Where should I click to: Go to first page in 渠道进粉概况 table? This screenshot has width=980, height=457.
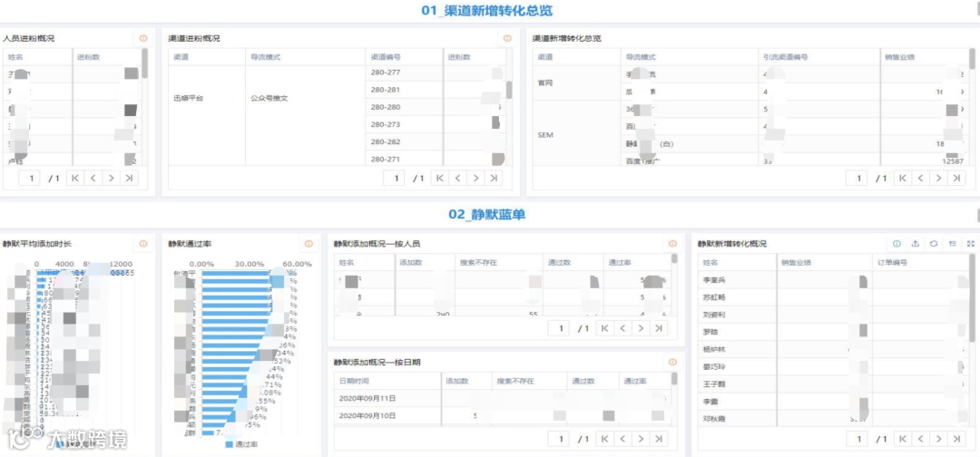point(439,178)
